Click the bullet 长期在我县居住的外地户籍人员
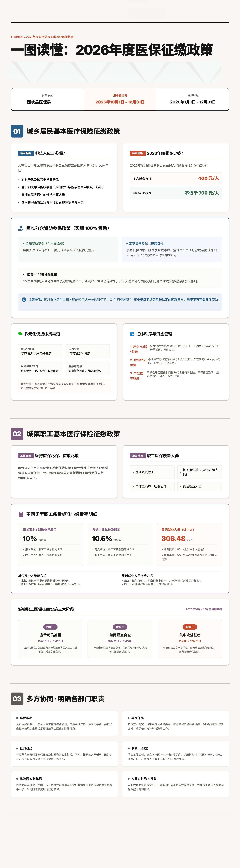 pos(43,195)
